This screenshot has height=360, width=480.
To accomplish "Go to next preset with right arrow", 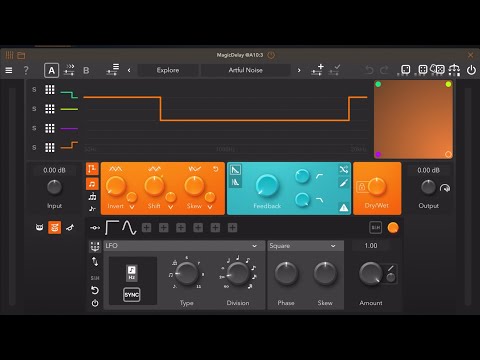I will click(299, 70).
